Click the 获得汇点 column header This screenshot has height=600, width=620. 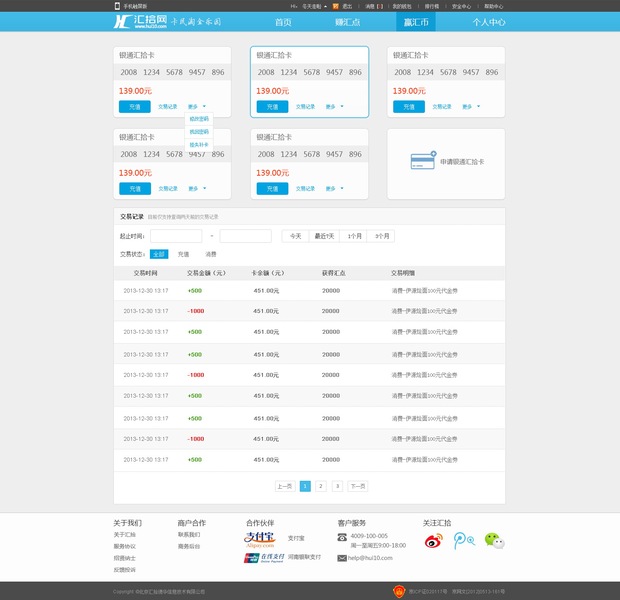(x=333, y=273)
